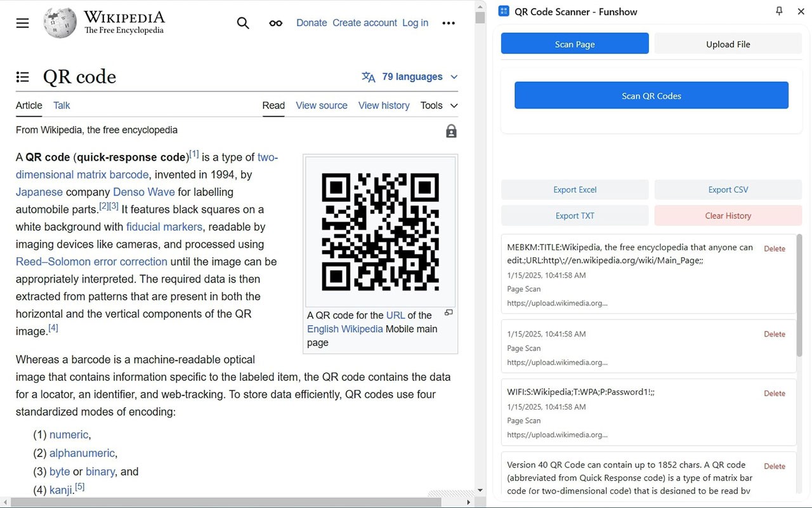812x508 pixels.
Task: Export history as CSV
Action: [x=728, y=189]
